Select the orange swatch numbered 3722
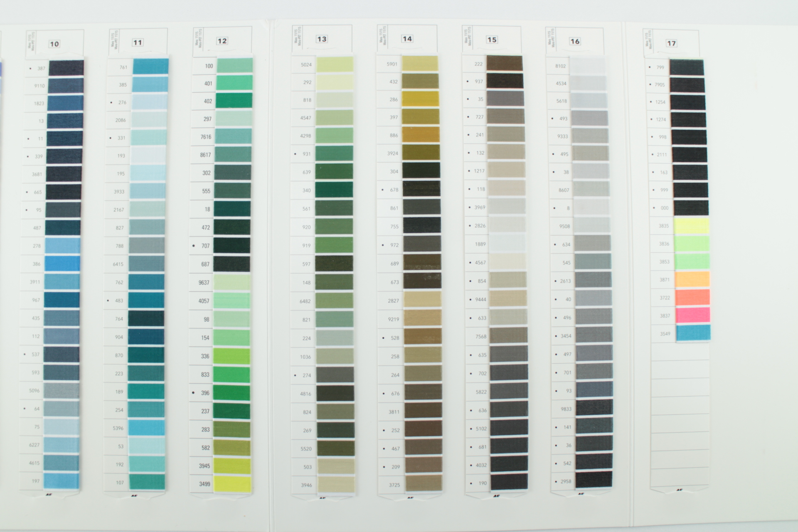Viewport: 798px width, 532px height. 692,298
